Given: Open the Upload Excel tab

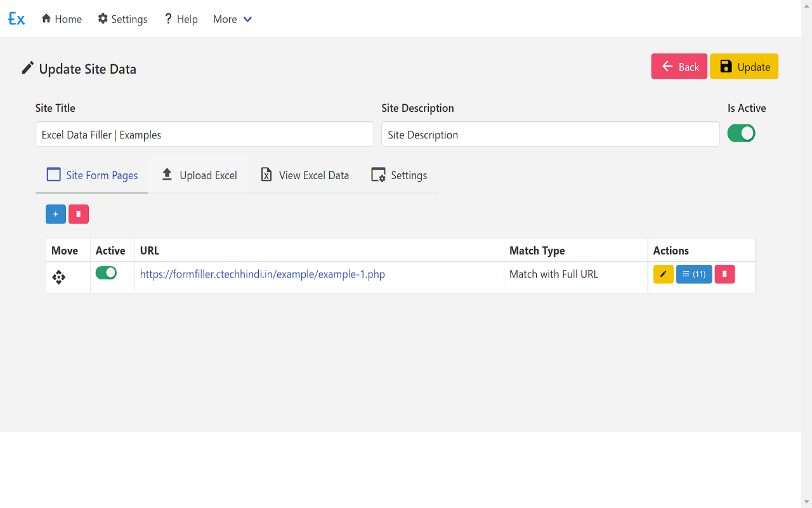Looking at the screenshot, I should click(199, 175).
